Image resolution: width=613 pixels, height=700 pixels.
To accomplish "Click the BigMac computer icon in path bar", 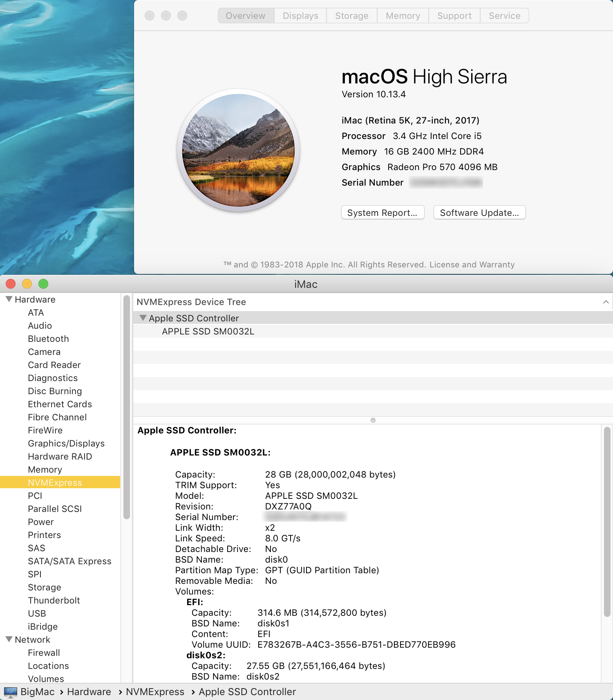I will (x=11, y=692).
